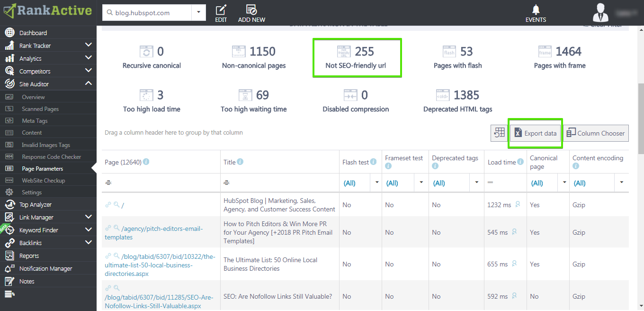Screen dimensions: 644x311
Task: Expand the Link Manager menu chevron
Action: [x=88, y=217]
